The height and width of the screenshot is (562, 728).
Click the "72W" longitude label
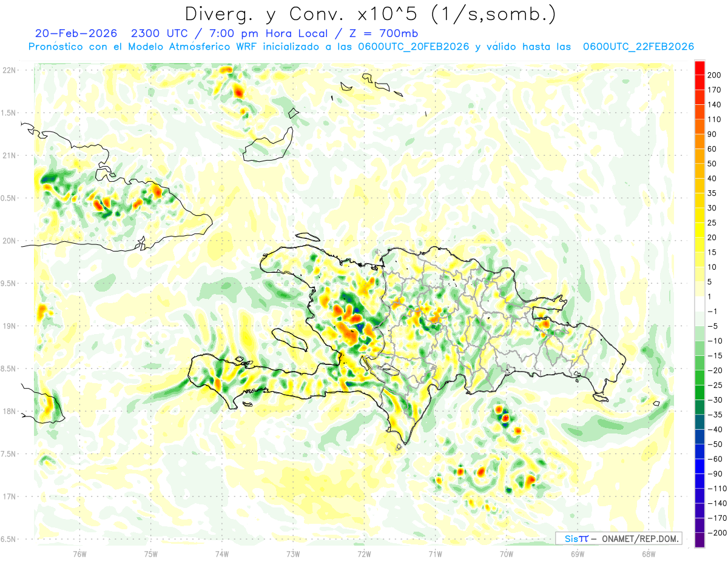coord(364,554)
